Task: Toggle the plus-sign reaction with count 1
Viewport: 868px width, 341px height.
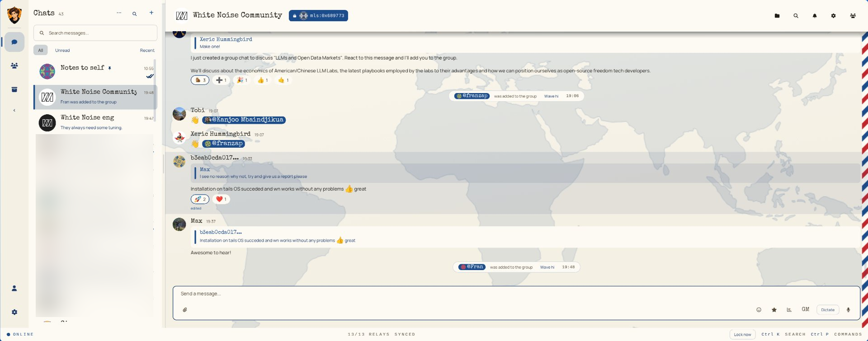Action: [221, 80]
